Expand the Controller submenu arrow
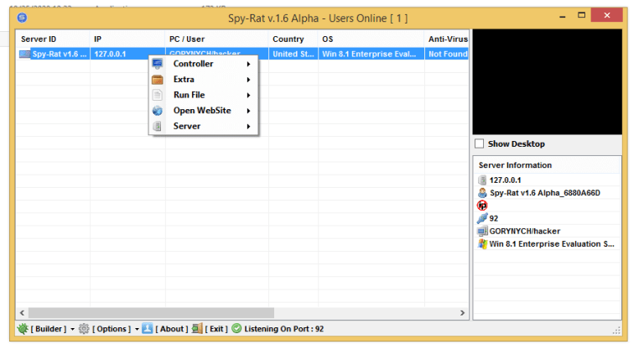The image size is (644, 360). point(248,64)
